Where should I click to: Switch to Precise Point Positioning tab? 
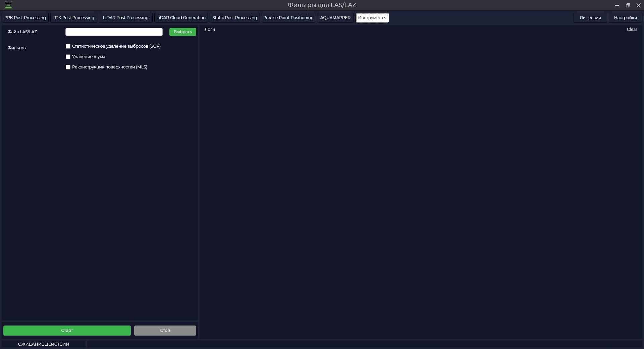[288, 18]
